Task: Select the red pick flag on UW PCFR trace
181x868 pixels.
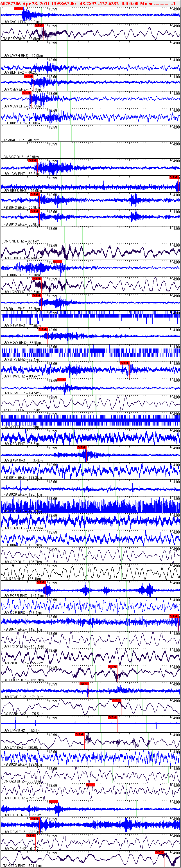Action: (41, 582)
